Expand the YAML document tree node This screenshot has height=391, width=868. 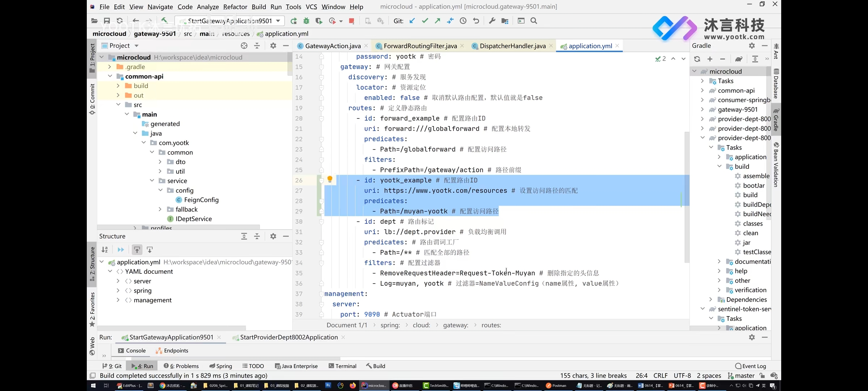tap(111, 272)
